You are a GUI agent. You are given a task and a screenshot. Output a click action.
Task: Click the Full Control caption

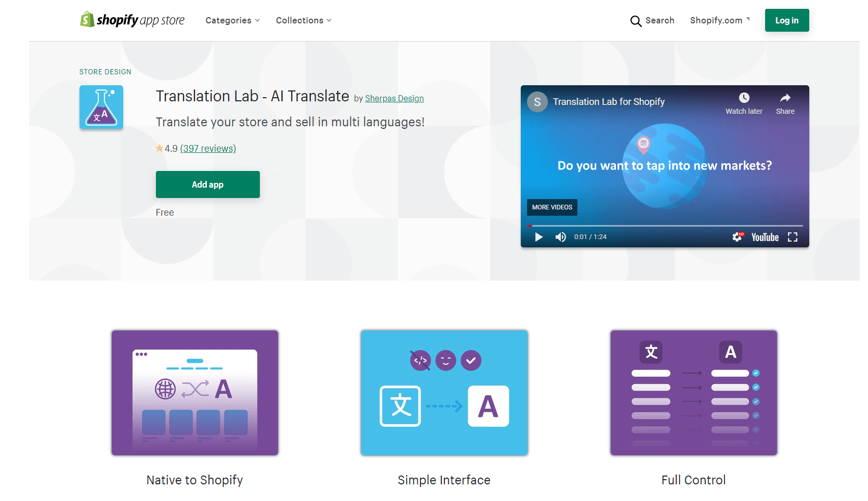point(694,480)
